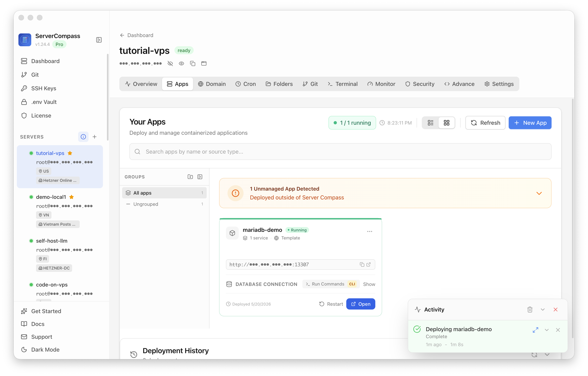Create new group folder icon

click(x=190, y=177)
